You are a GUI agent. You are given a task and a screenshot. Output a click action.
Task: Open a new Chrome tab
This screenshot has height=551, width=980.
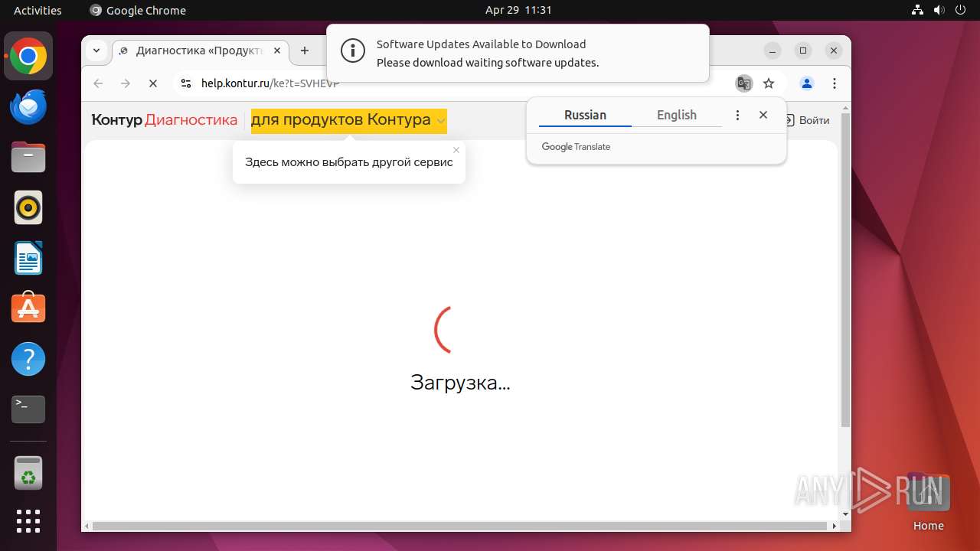(305, 51)
